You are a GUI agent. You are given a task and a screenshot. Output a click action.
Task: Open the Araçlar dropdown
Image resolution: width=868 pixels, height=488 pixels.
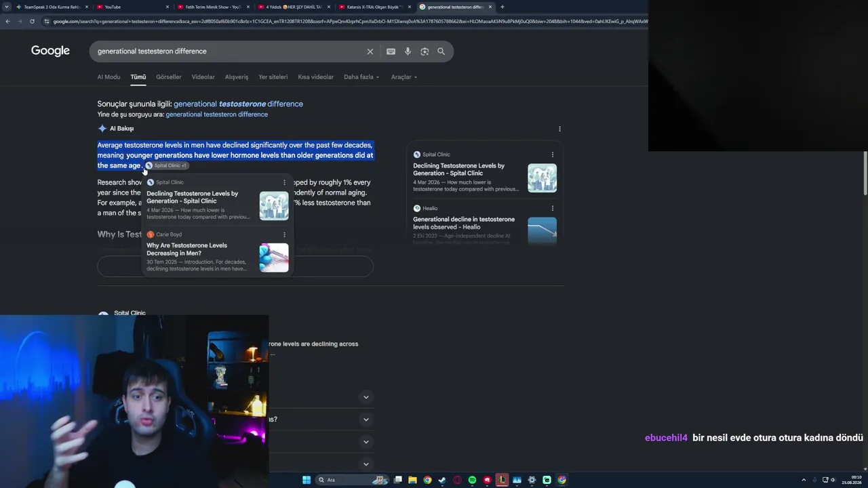[404, 77]
